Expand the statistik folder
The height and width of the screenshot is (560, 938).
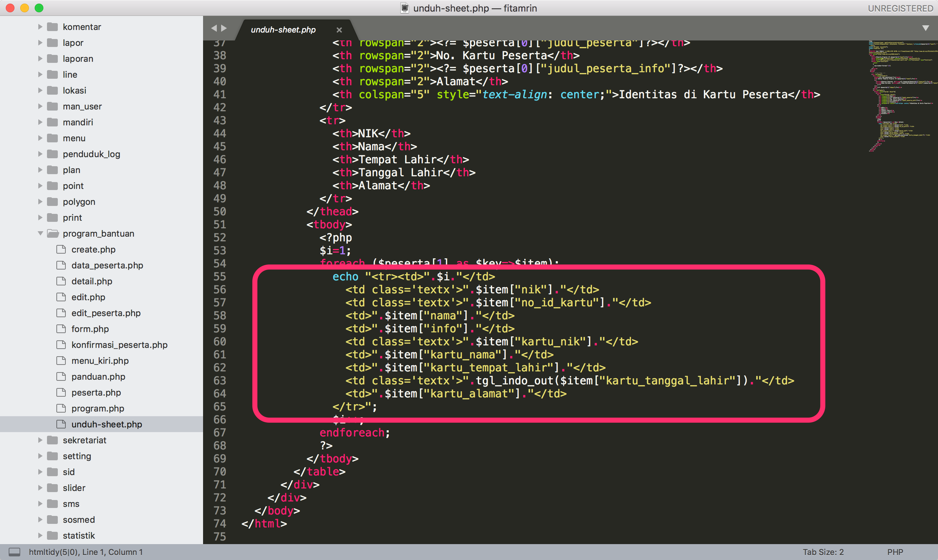pyautogui.click(x=40, y=535)
